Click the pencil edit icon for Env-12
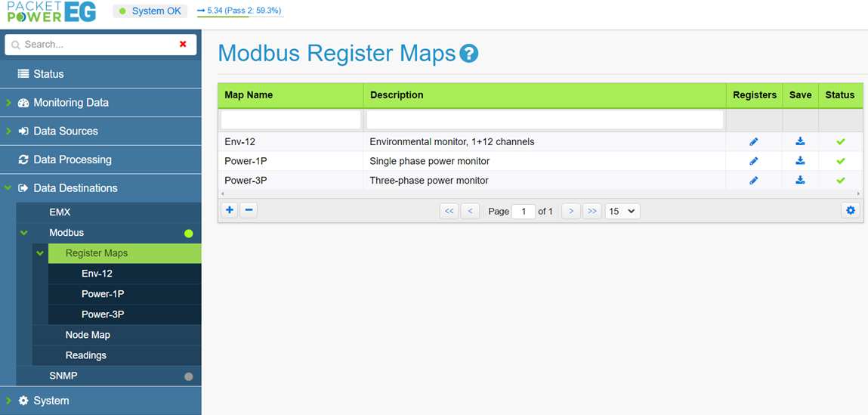Viewport: 868px width, 415px height. (x=753, y=141)
